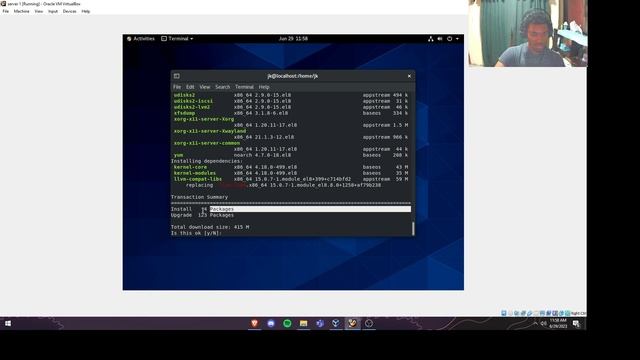Open VirtualBox File menu

[x=6, y=11]
